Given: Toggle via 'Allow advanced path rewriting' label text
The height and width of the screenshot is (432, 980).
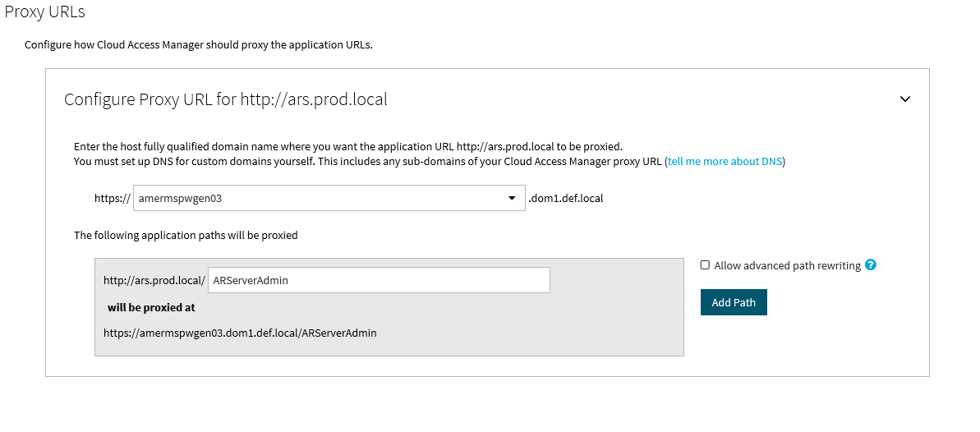Looking at the screenshot, I should tap(788, 266).
